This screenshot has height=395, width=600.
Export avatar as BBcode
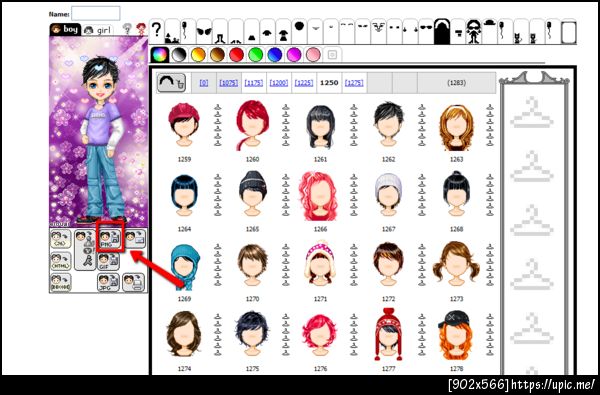pos(61,282)
